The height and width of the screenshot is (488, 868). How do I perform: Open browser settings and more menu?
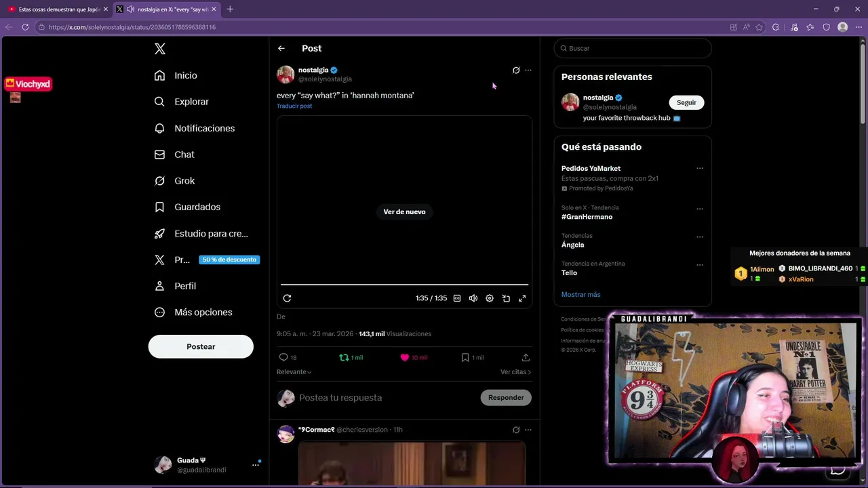coord(859,27)
